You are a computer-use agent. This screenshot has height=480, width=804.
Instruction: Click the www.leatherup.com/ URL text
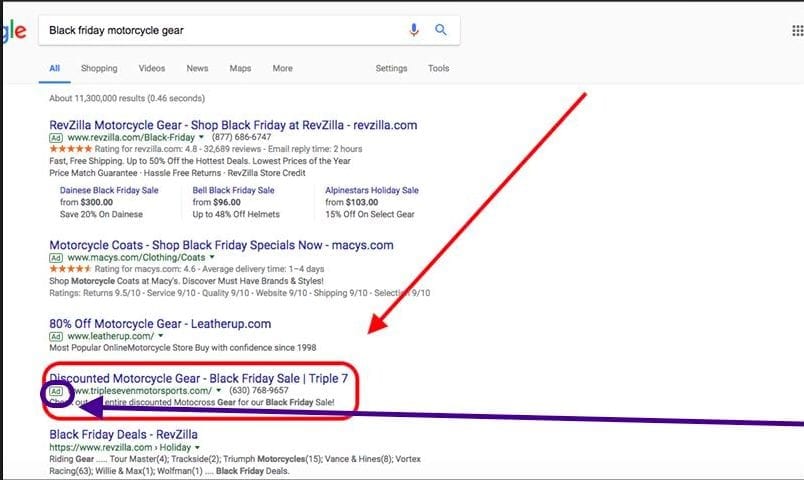click(111, 336)
